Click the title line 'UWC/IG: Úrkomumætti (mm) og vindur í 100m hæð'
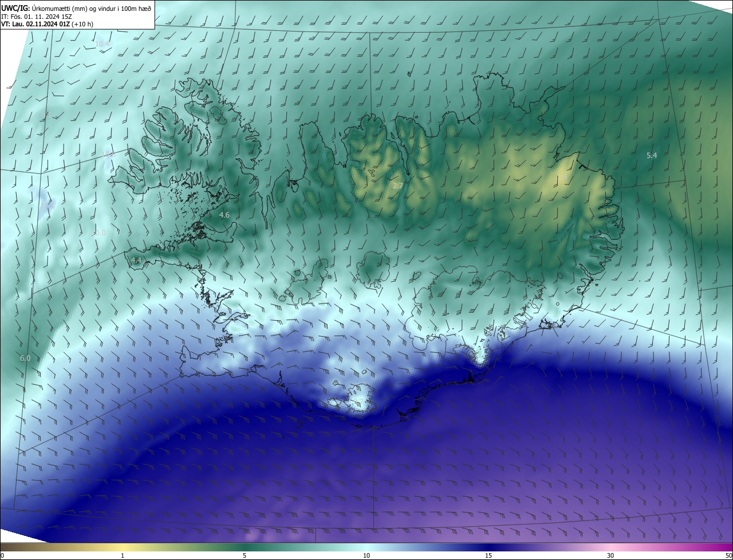This screenshot has width=733, height=560. [x=76, y=8]
